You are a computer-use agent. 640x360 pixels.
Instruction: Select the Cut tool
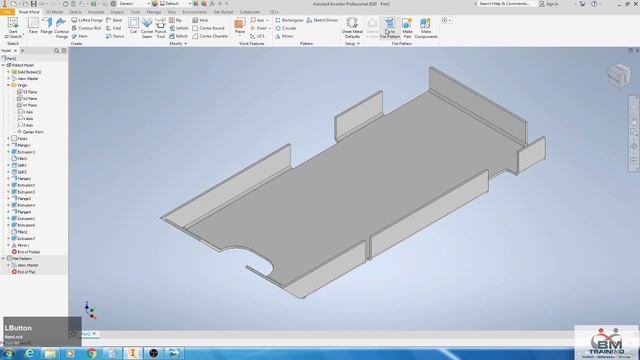(133, 25)
